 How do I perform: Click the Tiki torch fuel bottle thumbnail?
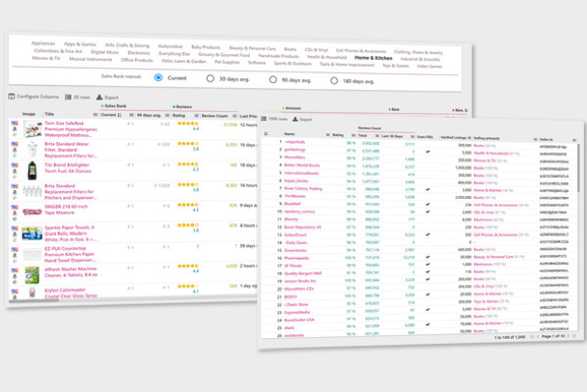pyautogui.click(x=32, y=170)
